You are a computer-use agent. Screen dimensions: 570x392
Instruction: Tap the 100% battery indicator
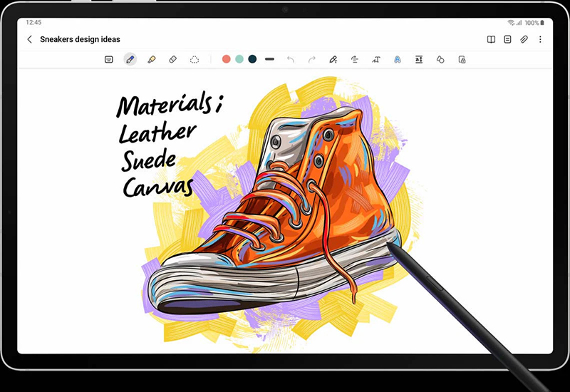click(x=534, y=23)
